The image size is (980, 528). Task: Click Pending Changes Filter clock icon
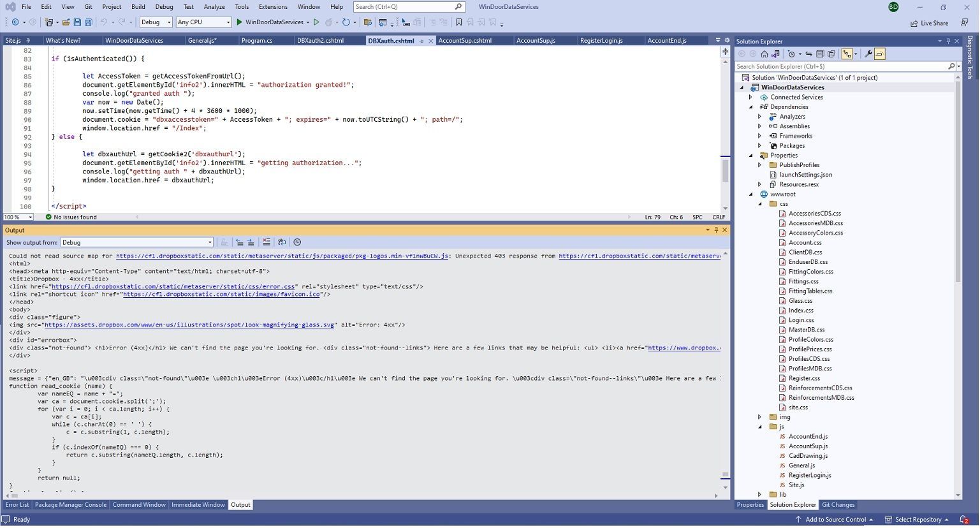[791, 54]
